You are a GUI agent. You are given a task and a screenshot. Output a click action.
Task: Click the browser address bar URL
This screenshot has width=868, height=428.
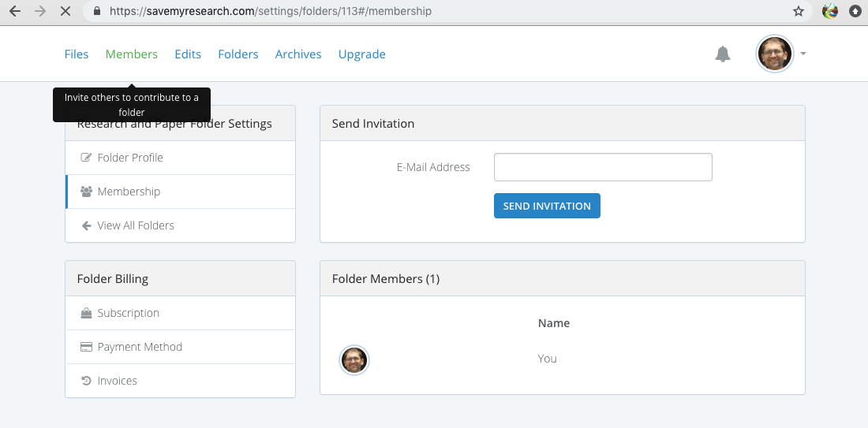(270, 12)
